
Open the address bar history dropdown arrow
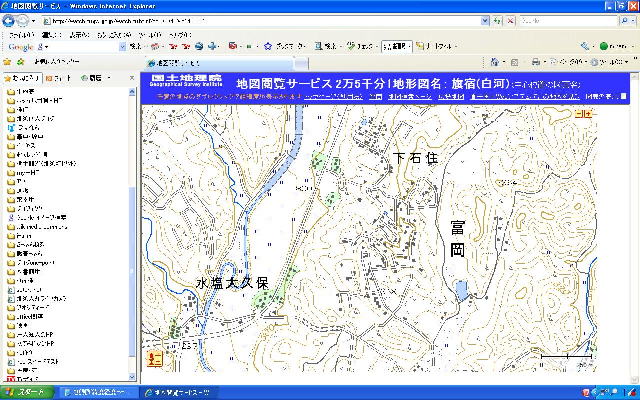coord(484,21)
